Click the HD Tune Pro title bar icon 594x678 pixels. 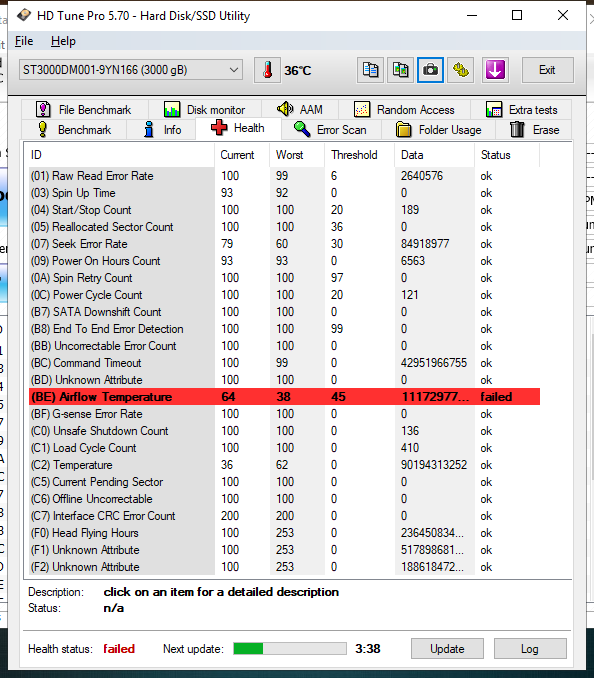click(x=24, y=16)
